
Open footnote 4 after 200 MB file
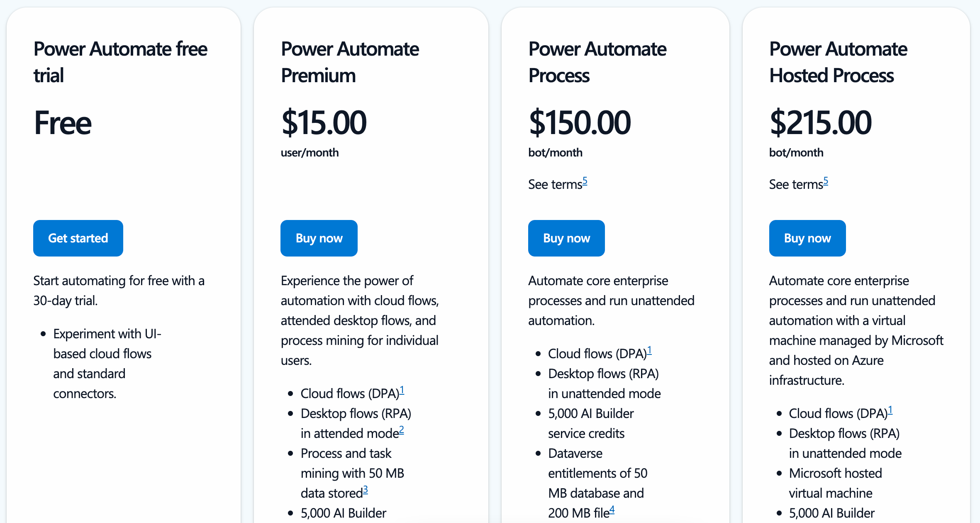click(x=612, y=510)
